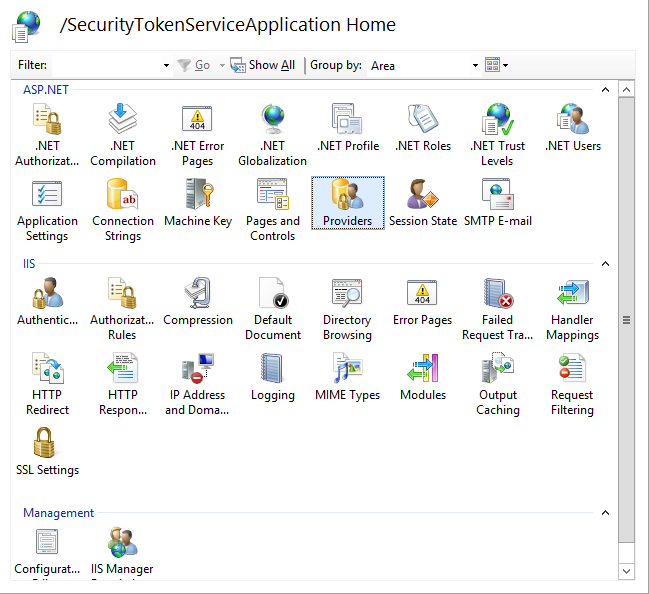
Task: Open the .NET Compilation feature
Action: (x=123, y=135)
